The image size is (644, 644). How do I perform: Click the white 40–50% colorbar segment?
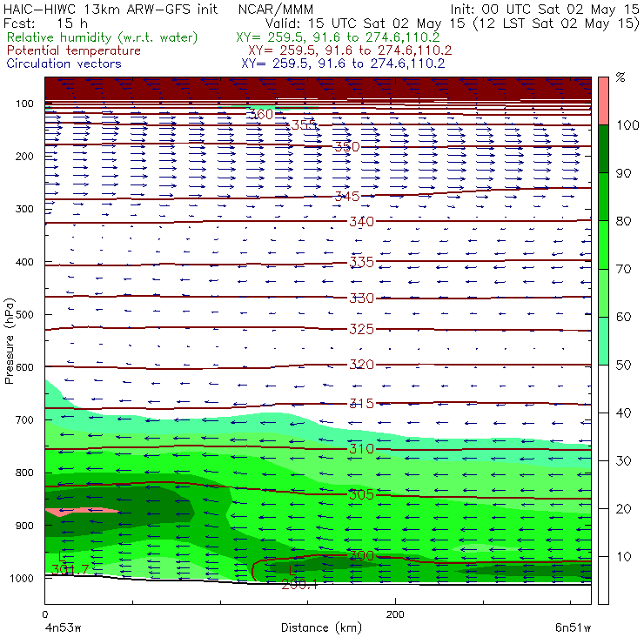point(603,388)
